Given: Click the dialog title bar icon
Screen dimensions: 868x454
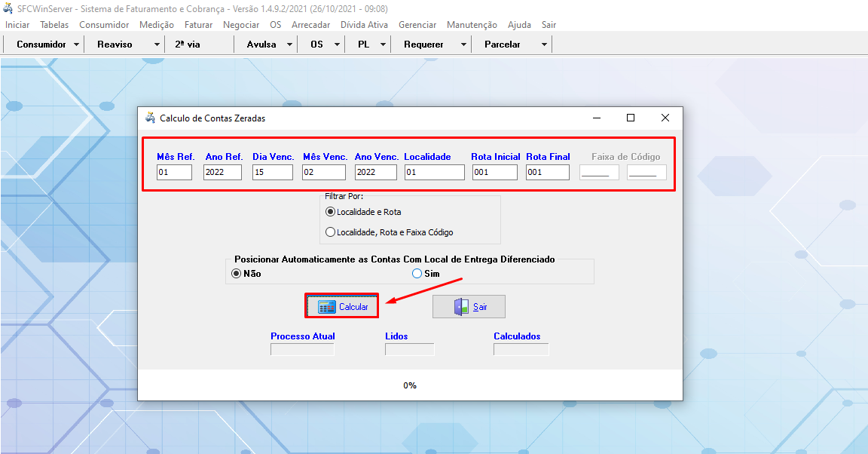Looking at the screenshot, I should click(x=149, y=118).
